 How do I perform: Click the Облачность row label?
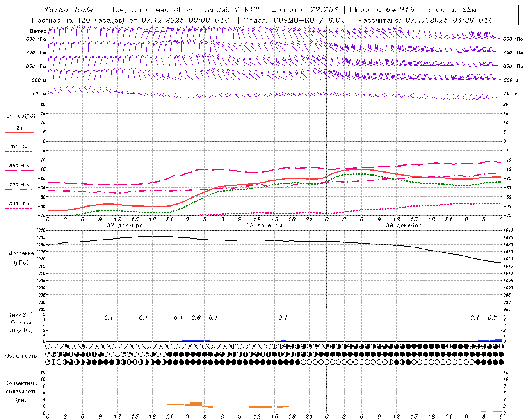(21, 356)
